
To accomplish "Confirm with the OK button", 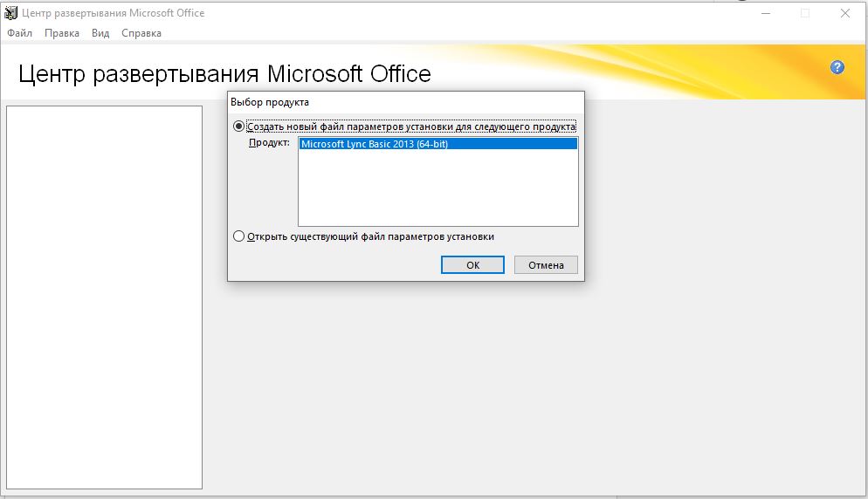I will (x=472, y=265).
